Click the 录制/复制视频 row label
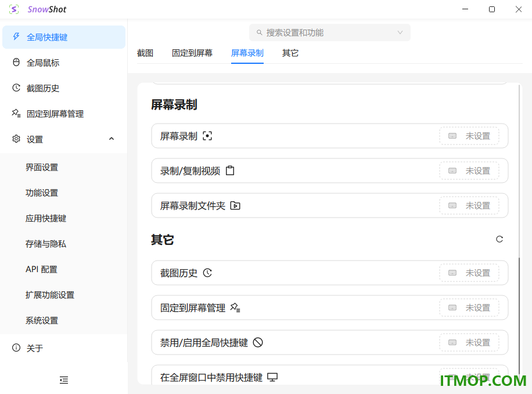 click(x=190, y=171)
